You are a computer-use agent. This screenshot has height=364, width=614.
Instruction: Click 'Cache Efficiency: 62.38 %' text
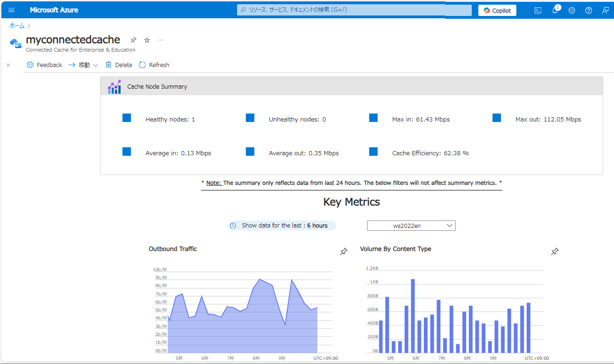pyautogui.click(x=430, y=153)
